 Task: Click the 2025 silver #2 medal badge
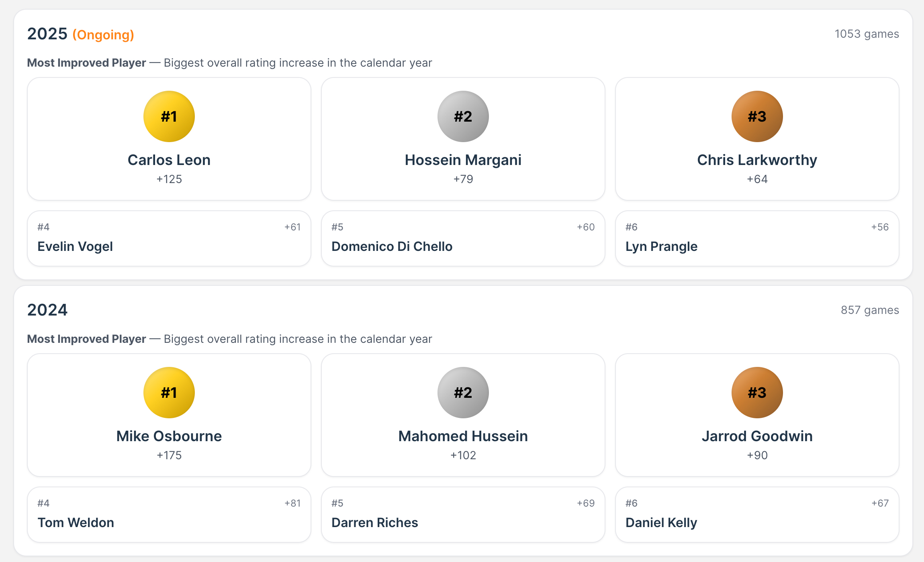click(x=463, y=116)
